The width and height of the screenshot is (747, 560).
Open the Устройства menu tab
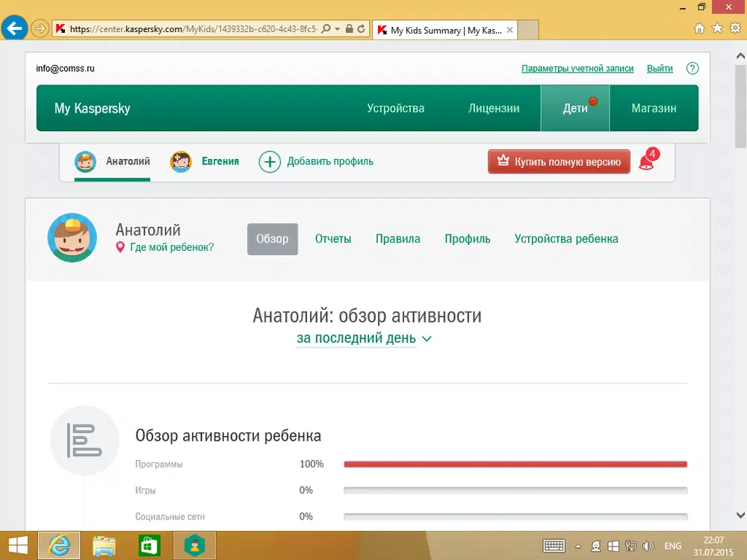point(395,108)
